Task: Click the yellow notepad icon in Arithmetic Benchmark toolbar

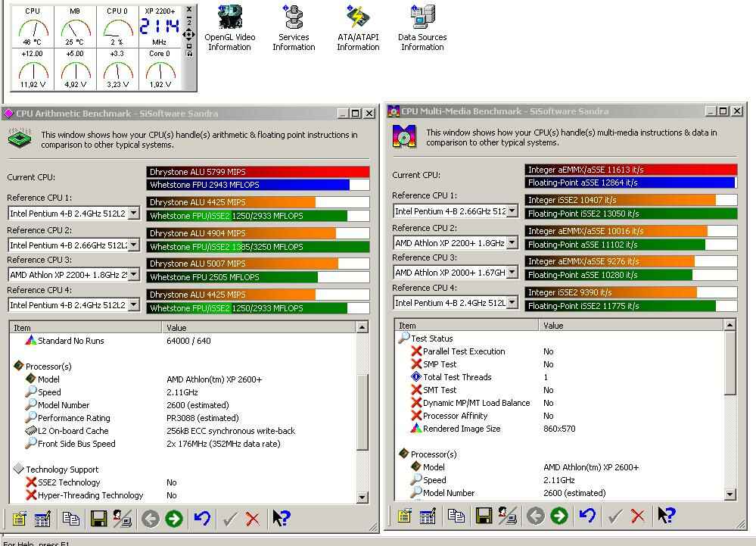Action: coord(19,519)
